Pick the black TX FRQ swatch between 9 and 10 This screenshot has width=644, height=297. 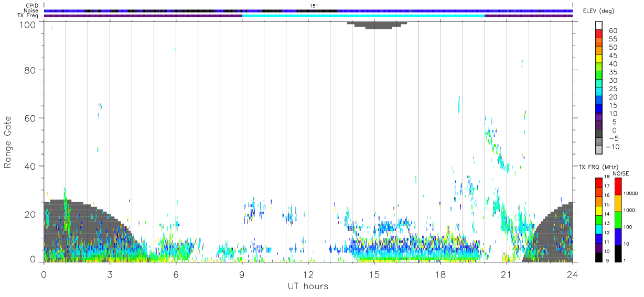tap(599, 257)
